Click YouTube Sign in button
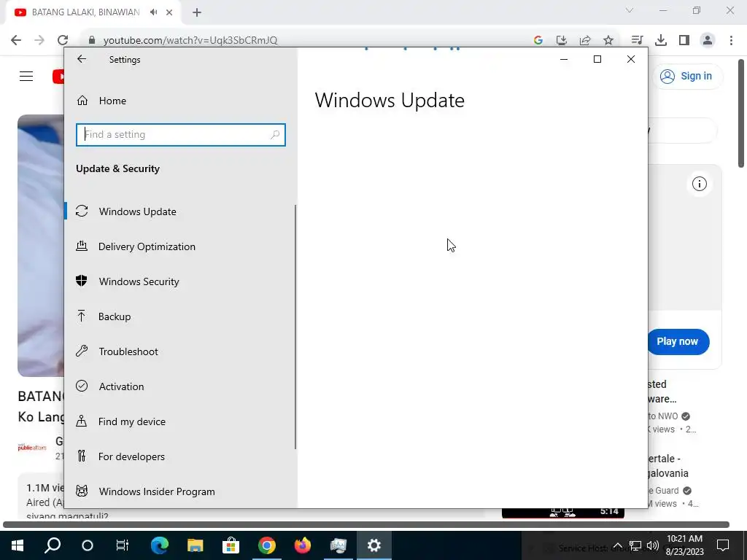 687,76
